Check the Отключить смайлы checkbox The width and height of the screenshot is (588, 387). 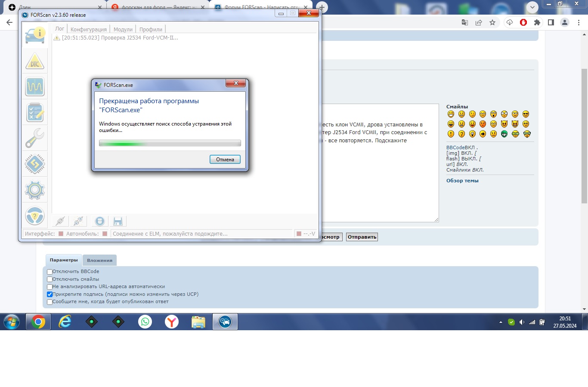(50, 279)
